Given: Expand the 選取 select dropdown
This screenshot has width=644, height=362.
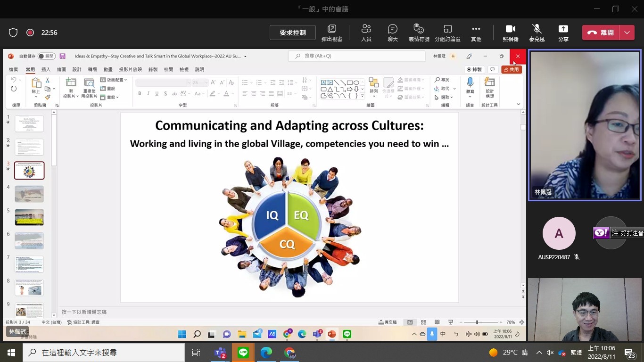Looking at the screenshot, I should [451, 97].
